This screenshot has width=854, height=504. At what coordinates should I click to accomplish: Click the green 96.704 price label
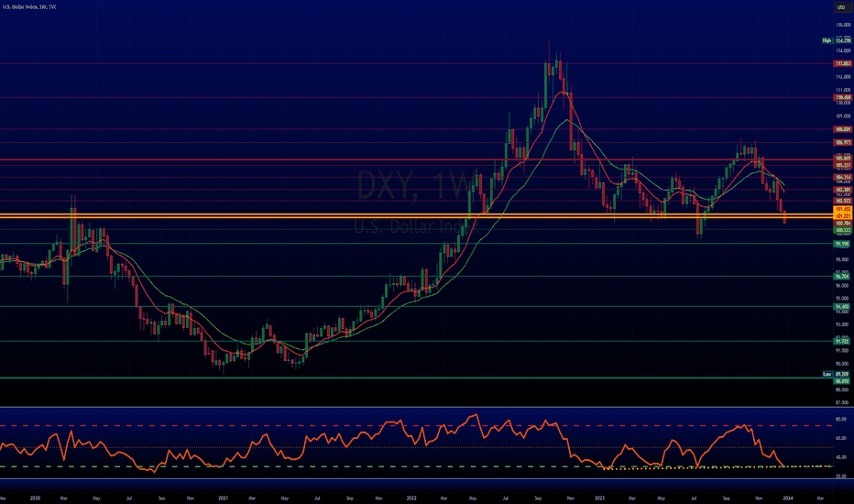(x=843, y=276)
